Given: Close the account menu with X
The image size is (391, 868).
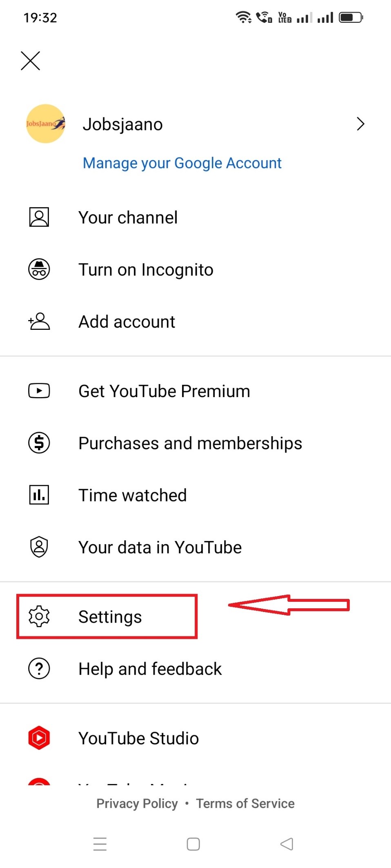Looking at the screenshot, I should (31, 61).
